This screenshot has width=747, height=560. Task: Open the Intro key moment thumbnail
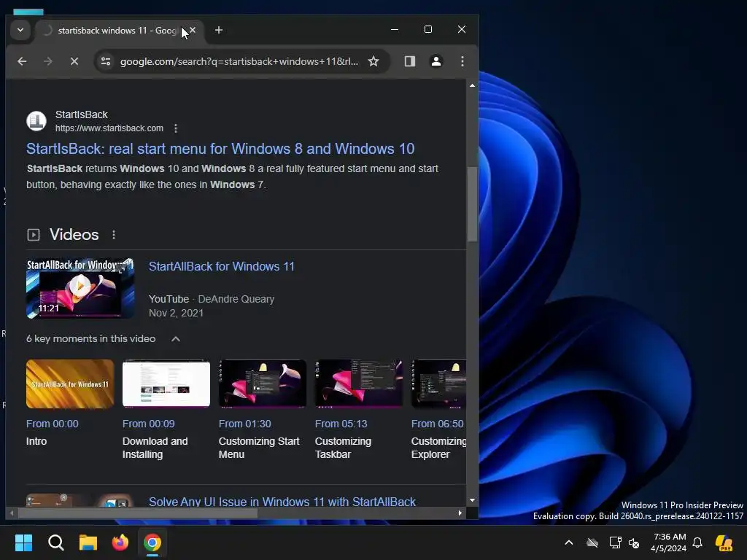pyautogui.click(x=70, y=384)
